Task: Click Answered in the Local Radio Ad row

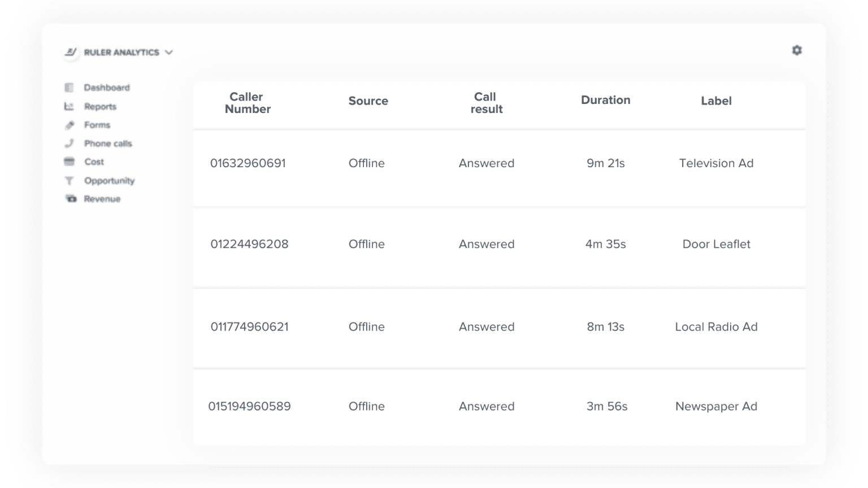Action: [487, 326]
